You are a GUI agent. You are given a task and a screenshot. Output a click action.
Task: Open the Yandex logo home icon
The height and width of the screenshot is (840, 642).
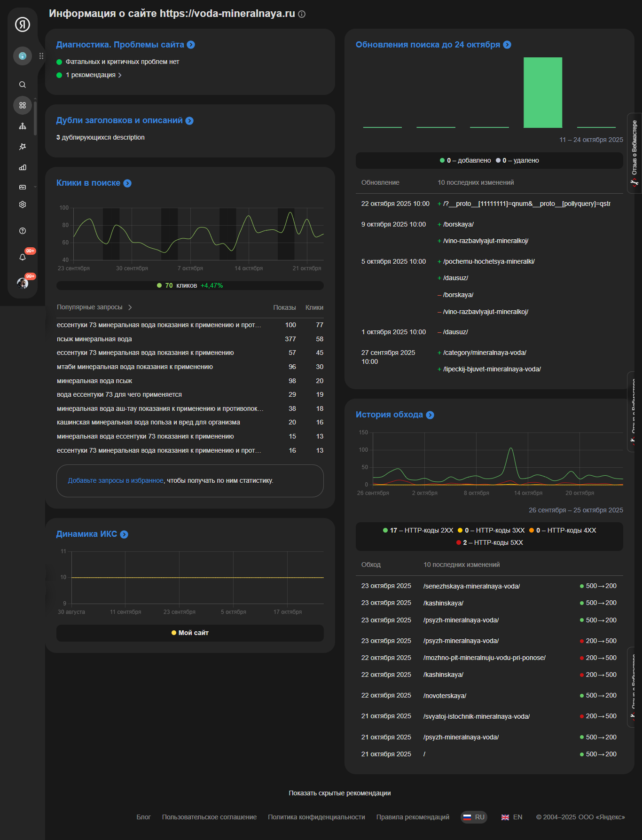(x=22, y=24)
